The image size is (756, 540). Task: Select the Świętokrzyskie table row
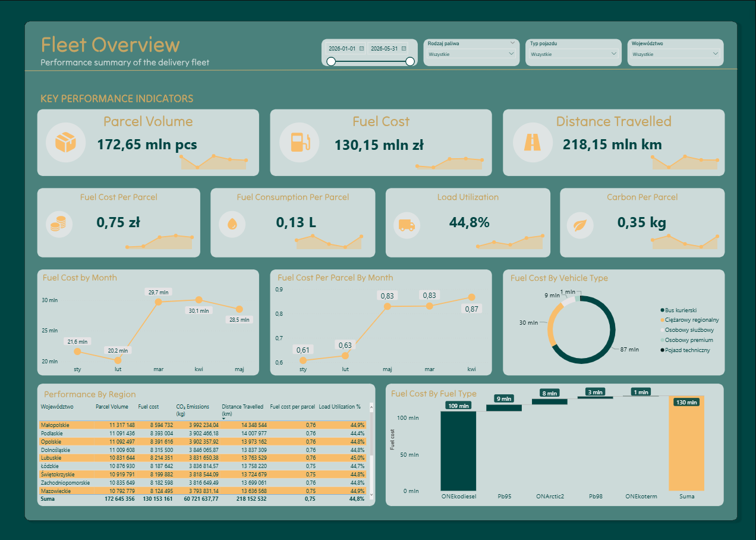click(x=203, y=475)
